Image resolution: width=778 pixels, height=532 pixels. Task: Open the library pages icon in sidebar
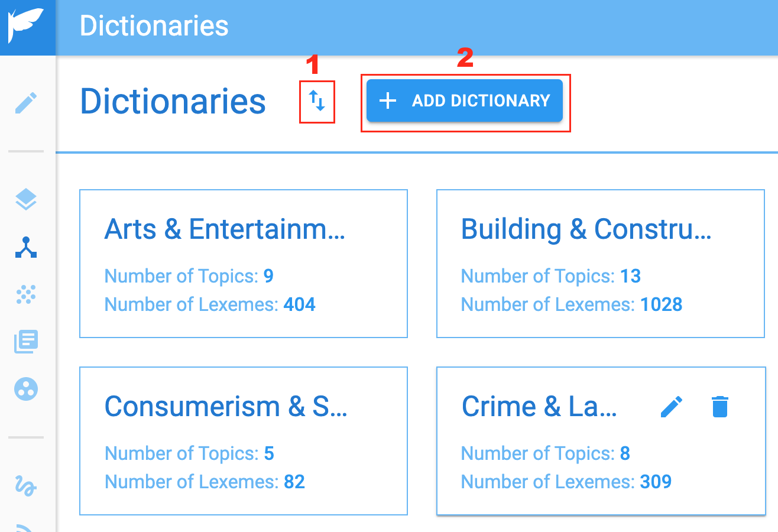point(26,342)
